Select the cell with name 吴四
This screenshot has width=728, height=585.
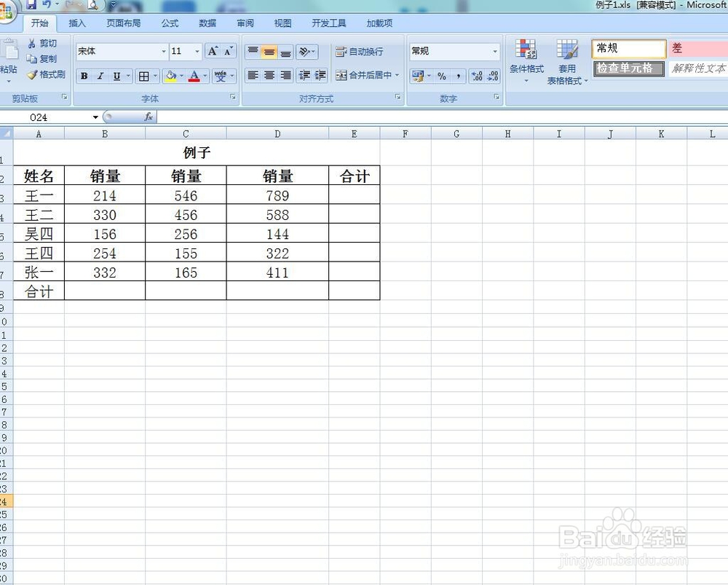39,234
